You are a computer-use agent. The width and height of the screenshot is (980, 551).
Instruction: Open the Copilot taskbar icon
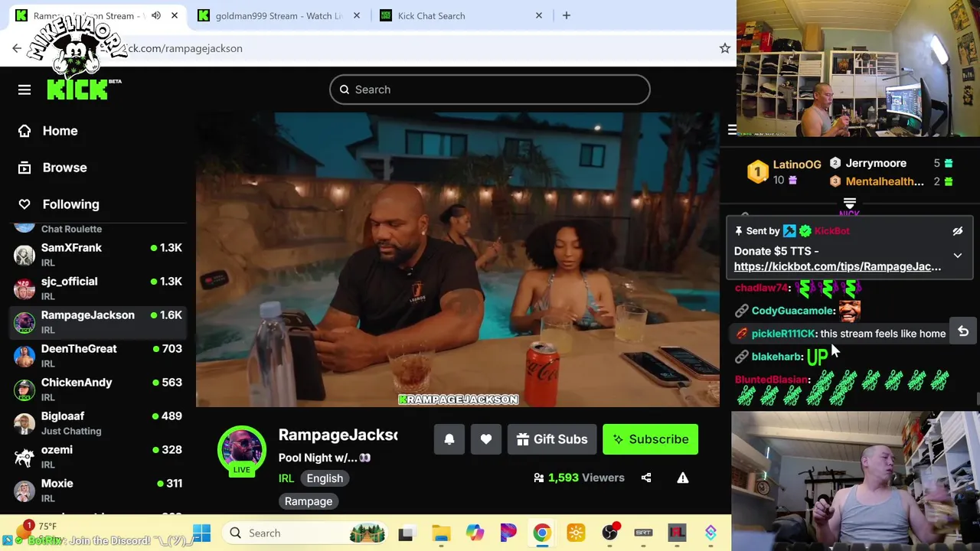click(x=475, y=533)
